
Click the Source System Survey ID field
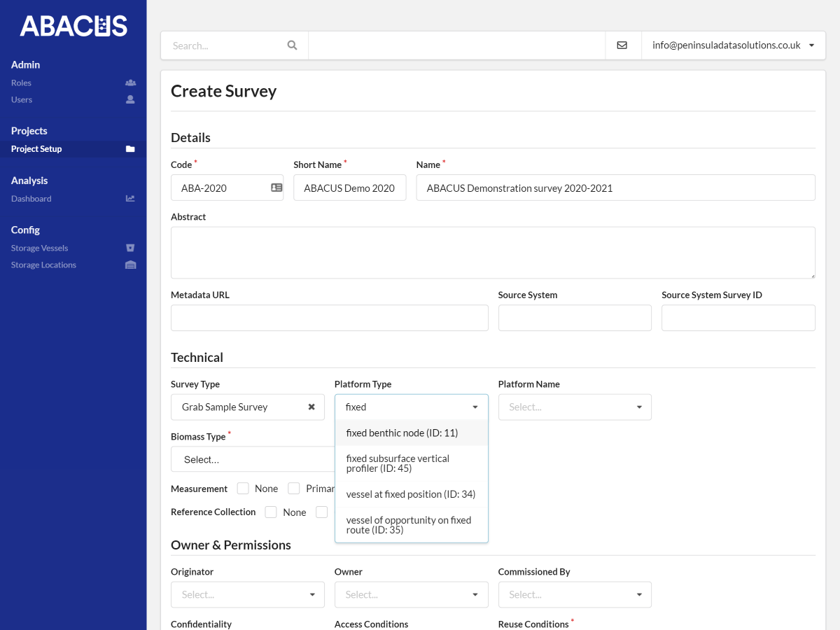pyautogui.click(x=738, y=318)
